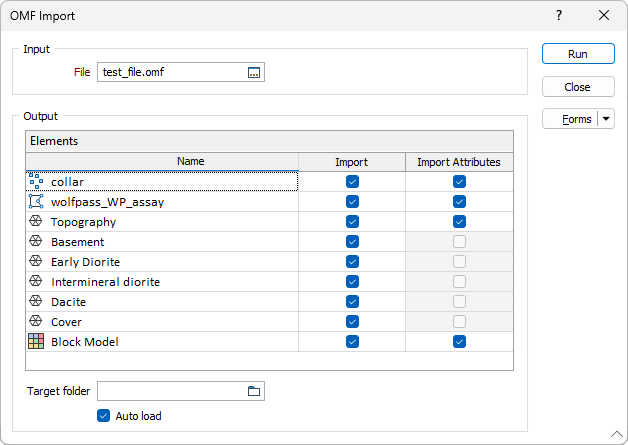Browse for Target folder using folder icon
The height and width of the screenshot is (445, 628).
pos(254,391)
